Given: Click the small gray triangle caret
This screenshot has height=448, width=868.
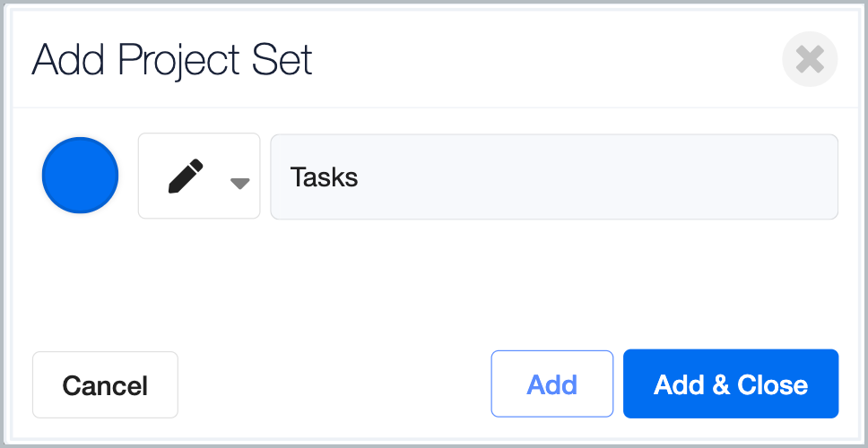Looking at the screenshot, I should [239, 184].
